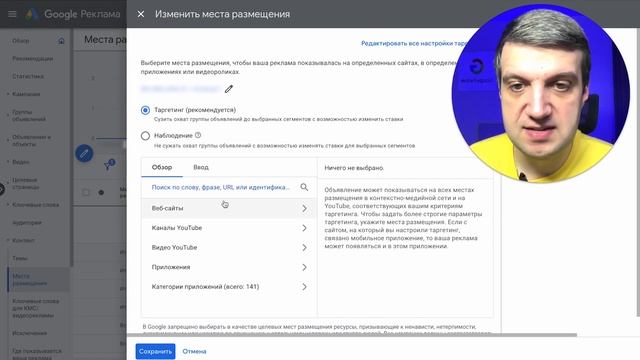Click the search magnifier icon
This screenshot has width=640, height=360.
coord(304,187)
